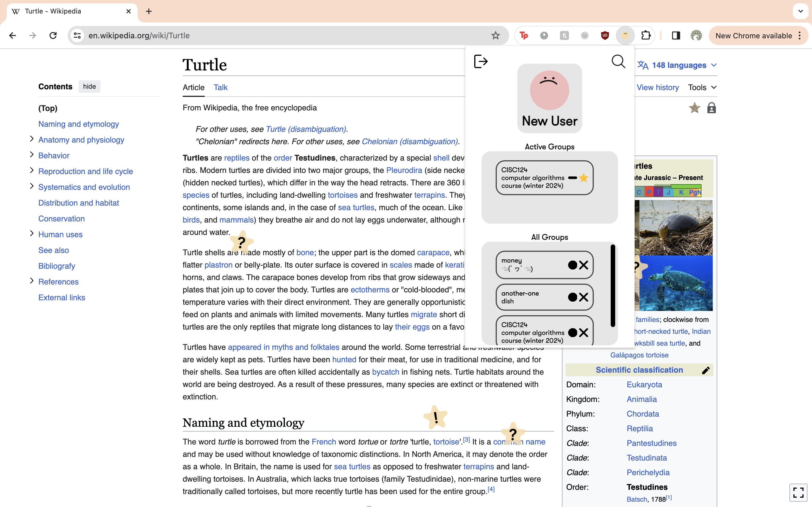This screenshot has height=507, width=812.
Task: Switch to the Talk tab
Action: click(220, 88)
